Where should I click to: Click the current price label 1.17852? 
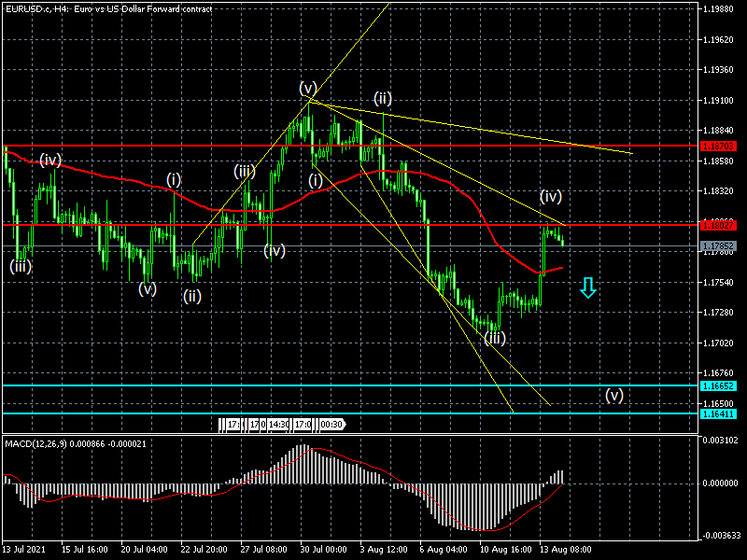pyautogui.click(x=721, y=246)
